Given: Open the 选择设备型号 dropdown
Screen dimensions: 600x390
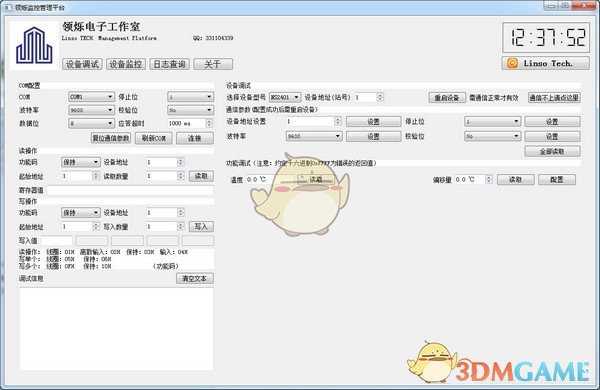Looking at the screenshot, I should tap(285, 97).
